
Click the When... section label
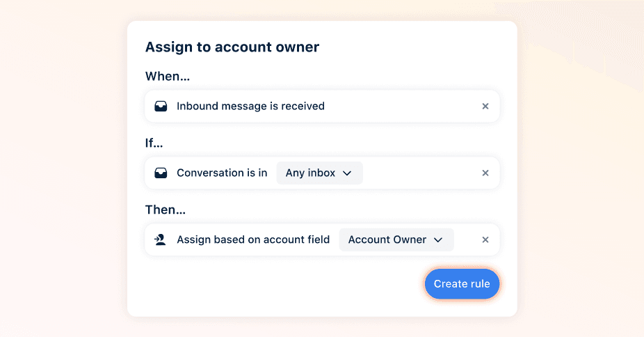pyautogui.click(x=168, y=77)
